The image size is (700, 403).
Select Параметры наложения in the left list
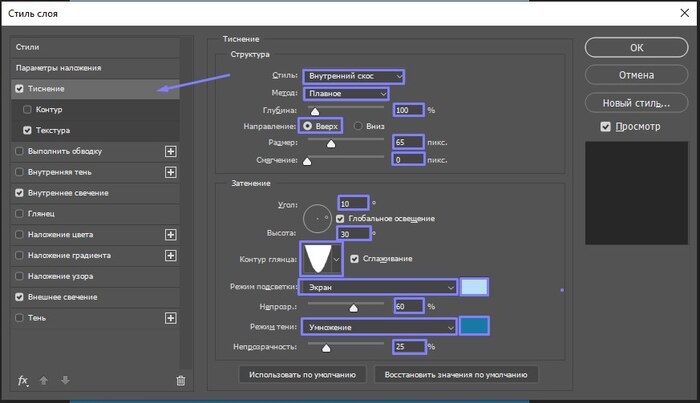pos(58,67)
